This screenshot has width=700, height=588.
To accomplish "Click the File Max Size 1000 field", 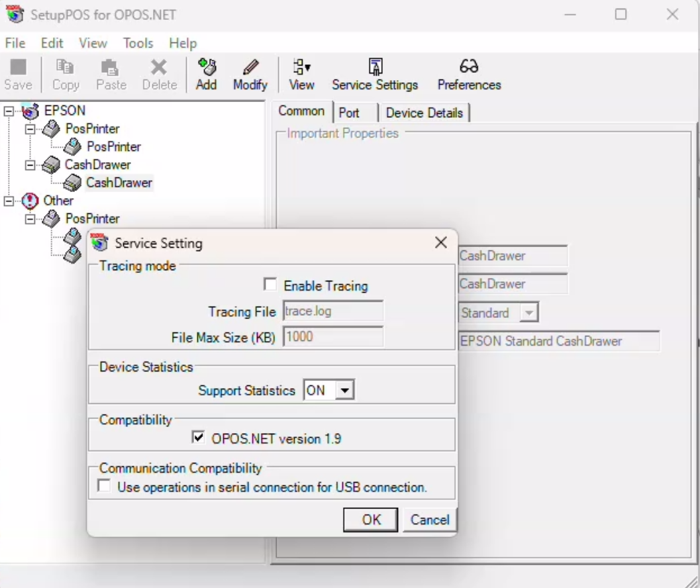I will [x=333, y=336].
